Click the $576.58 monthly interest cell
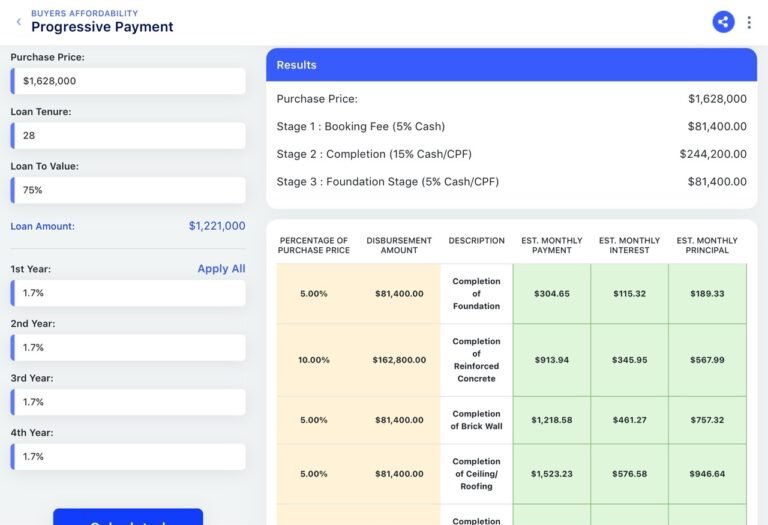 coord(629,474)
